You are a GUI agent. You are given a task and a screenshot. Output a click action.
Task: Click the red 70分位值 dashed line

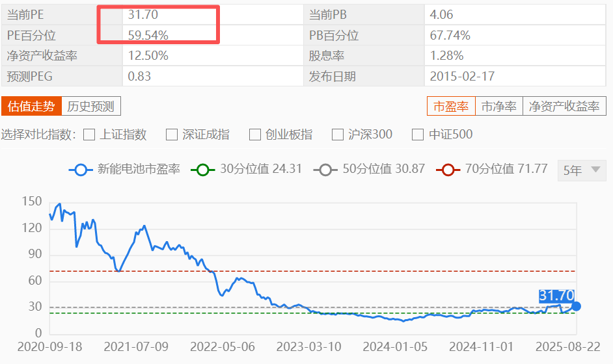click(325, 270)
